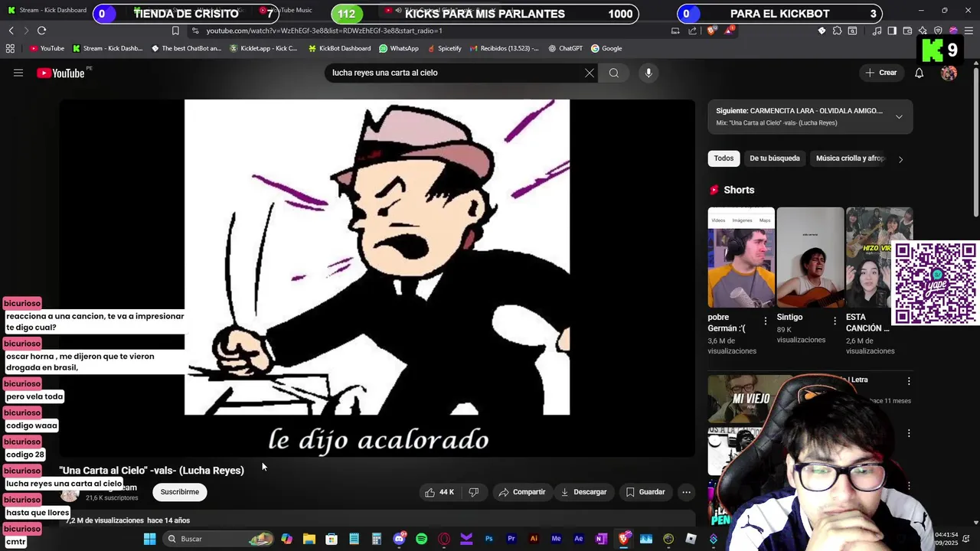Open the browser apps grid icon
This screenshot has height=551, width=980.
point(10,48)
